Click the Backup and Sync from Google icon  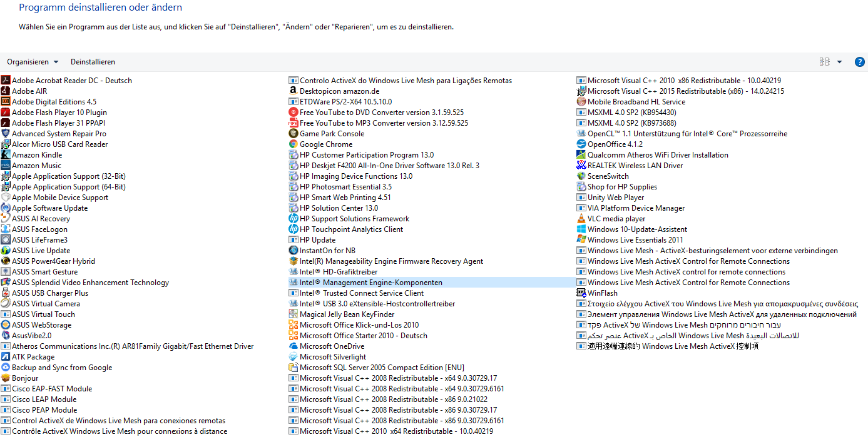(6, 367)
